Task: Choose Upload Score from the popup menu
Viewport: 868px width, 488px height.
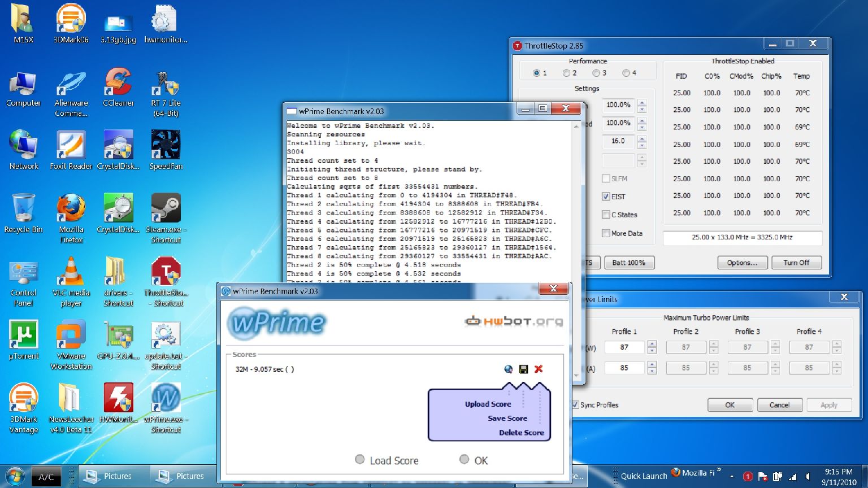Action: tap(488, 404)
